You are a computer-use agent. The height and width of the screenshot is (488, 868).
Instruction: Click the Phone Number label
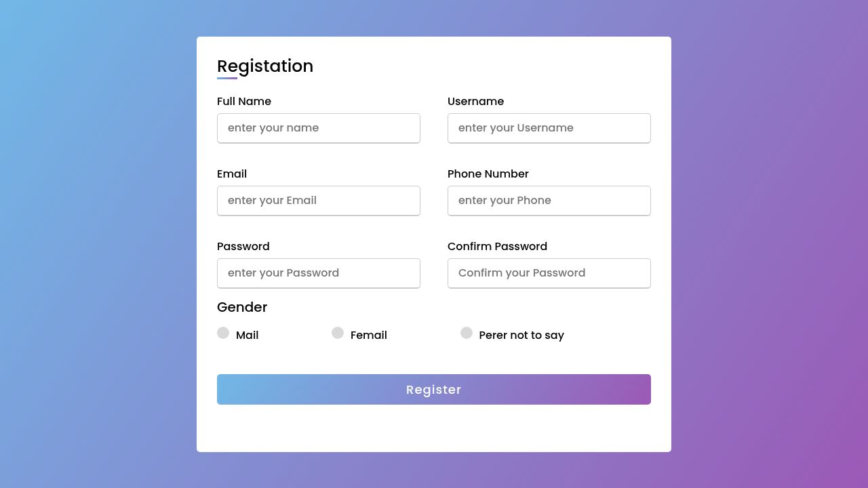coord(488,174)
